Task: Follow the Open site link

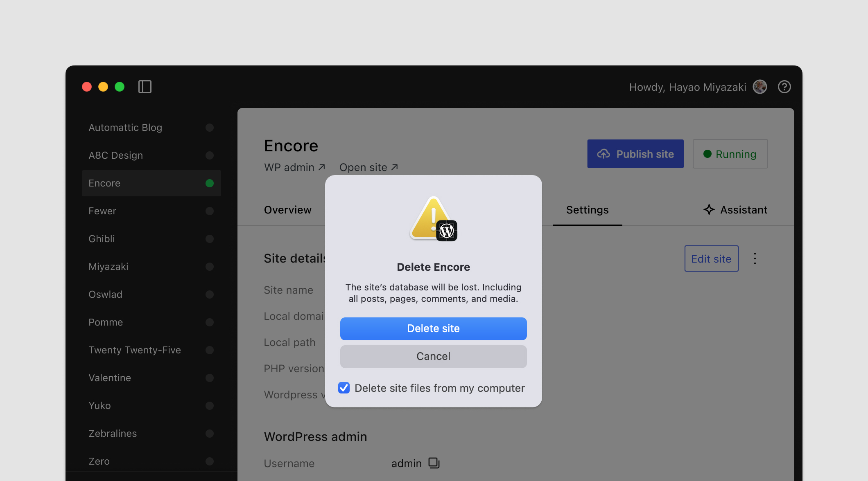Action: pyautogui.click(x=368, y=167)
